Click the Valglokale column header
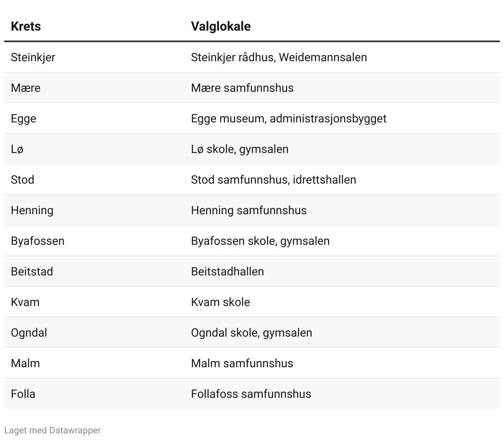504x440 pixels. 221,26
